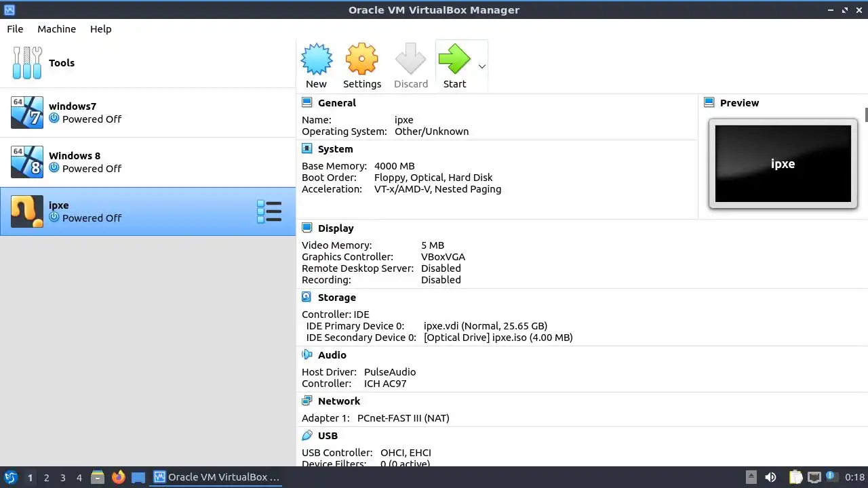
Task: Switch to workspace 2 in taskbar
Action: [46, 478]
